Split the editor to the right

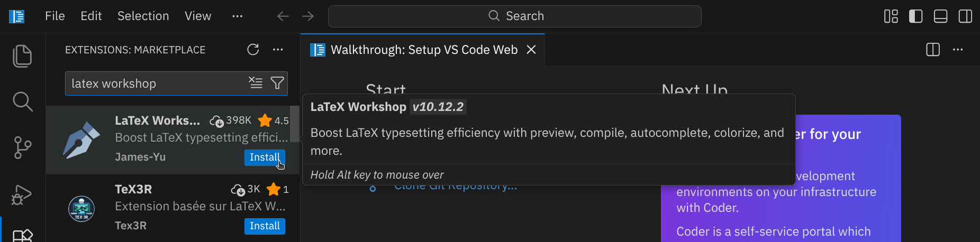[x=933, y=50]
